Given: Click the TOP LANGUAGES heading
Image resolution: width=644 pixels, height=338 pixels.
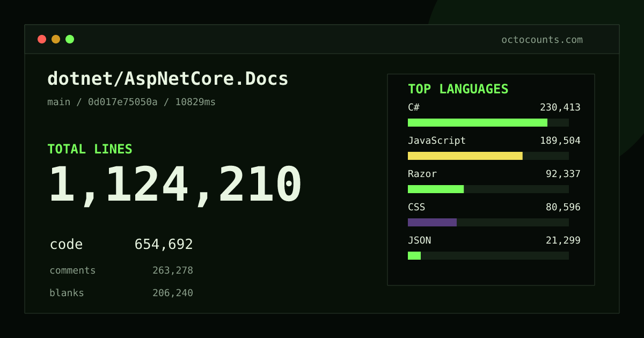Looking at the screenshot, I should pyautogui.click(x=458, y=89).
